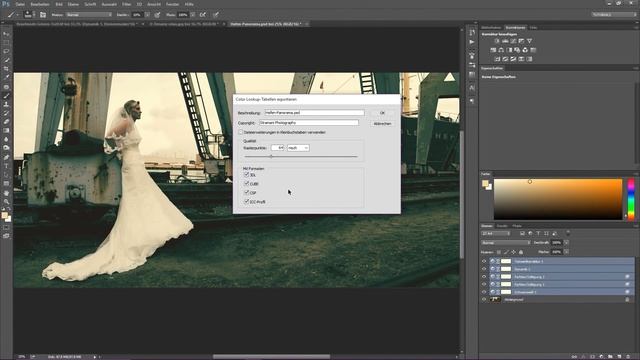640x360 pixels.
Task: Open the workspace switcher dropdown
Action: (613, 15)
